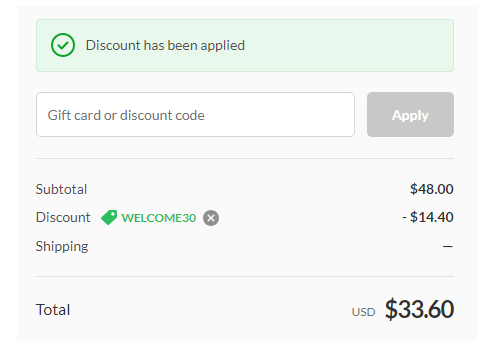Click the blank space right of WELCOME30 remove icon

click(310, 218)
